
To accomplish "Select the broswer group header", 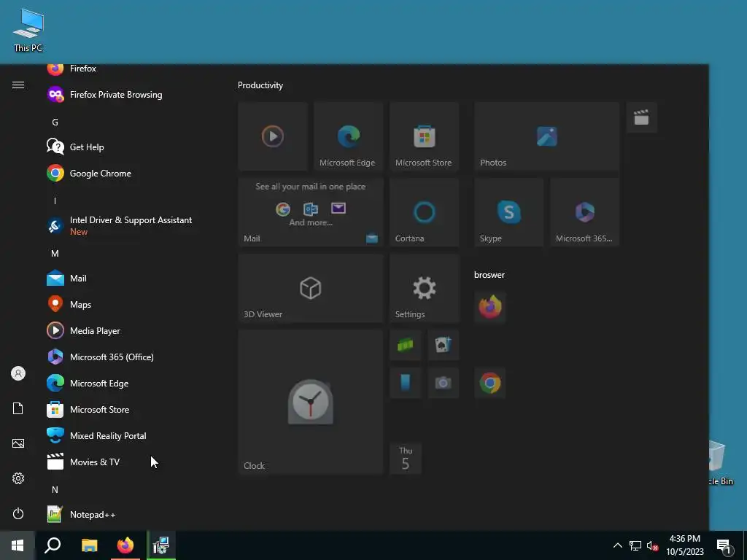I will 489,275.
